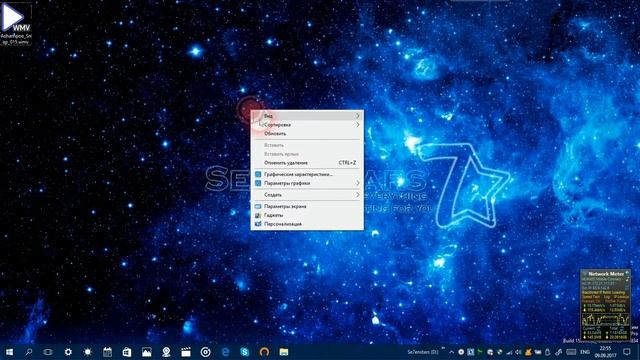
Task: Choose Создать in context menu
Action: (307, 195)
